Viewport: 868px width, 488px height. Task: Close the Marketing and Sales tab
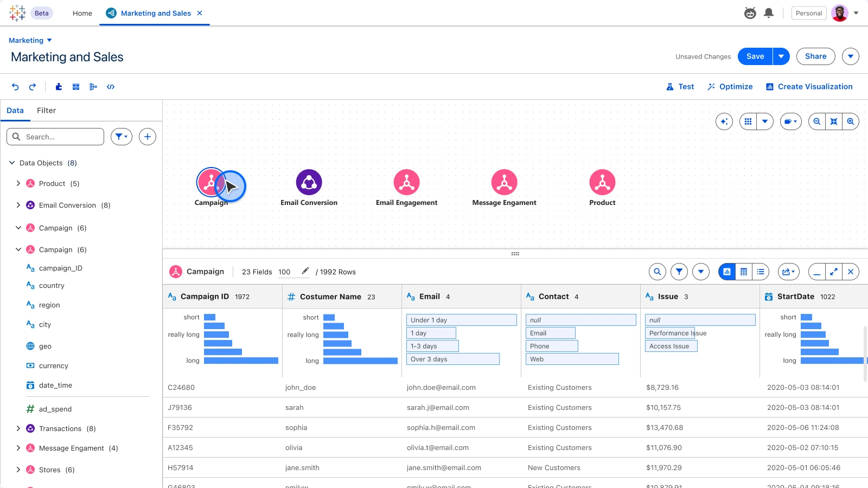tap(200, 13)
